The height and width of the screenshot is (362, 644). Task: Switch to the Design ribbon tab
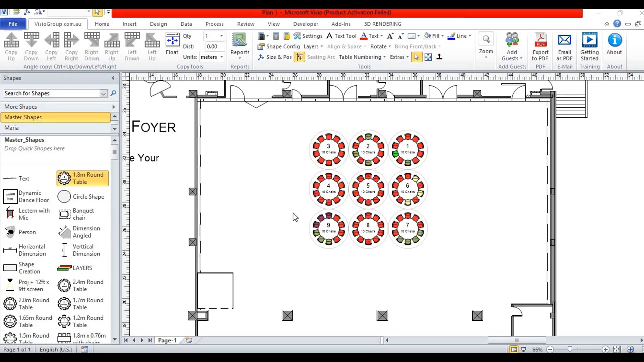click(x=158, y=24)
